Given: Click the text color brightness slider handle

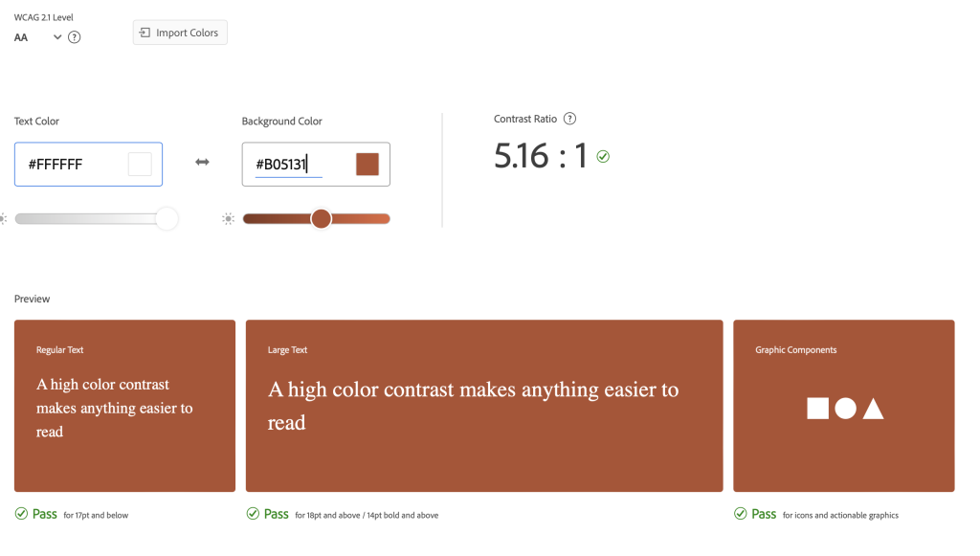Looking at the screenshot, I should (167, 219).
